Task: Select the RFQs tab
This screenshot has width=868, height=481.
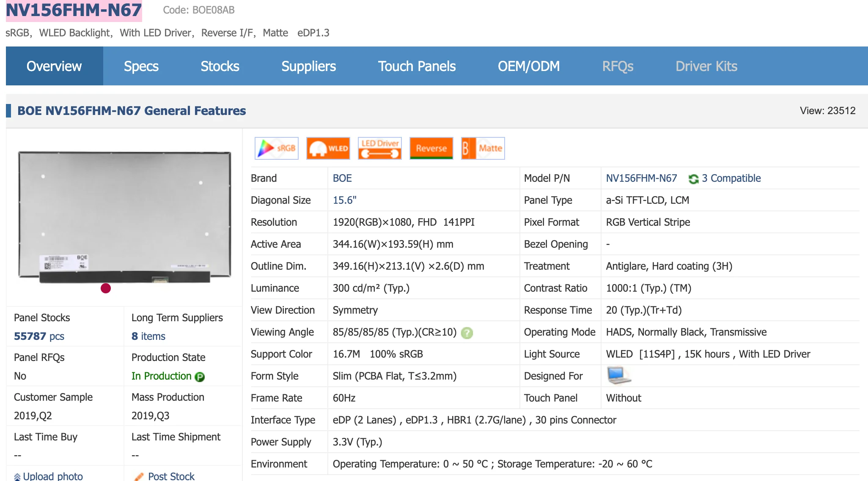Action: coord(618,66)
